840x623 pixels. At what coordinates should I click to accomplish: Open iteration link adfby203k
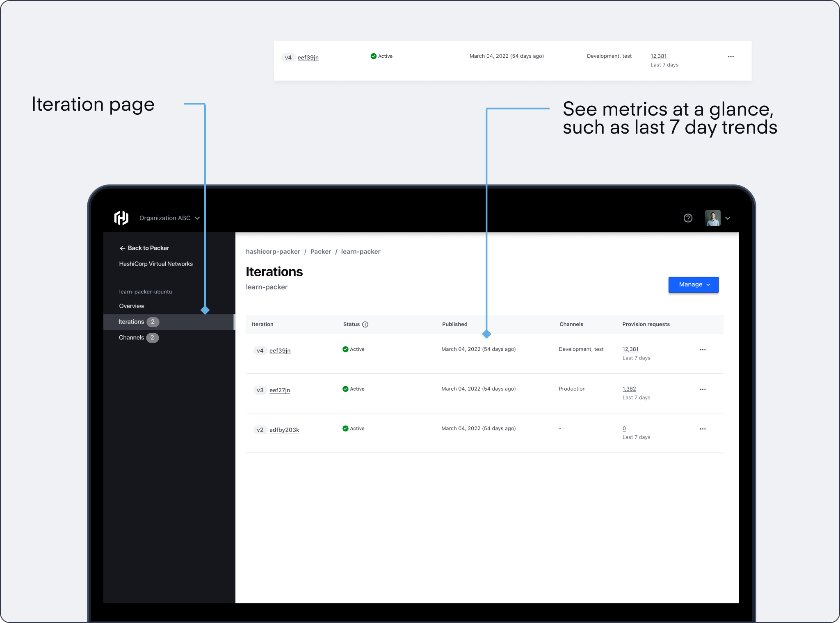tap(284, 430)
